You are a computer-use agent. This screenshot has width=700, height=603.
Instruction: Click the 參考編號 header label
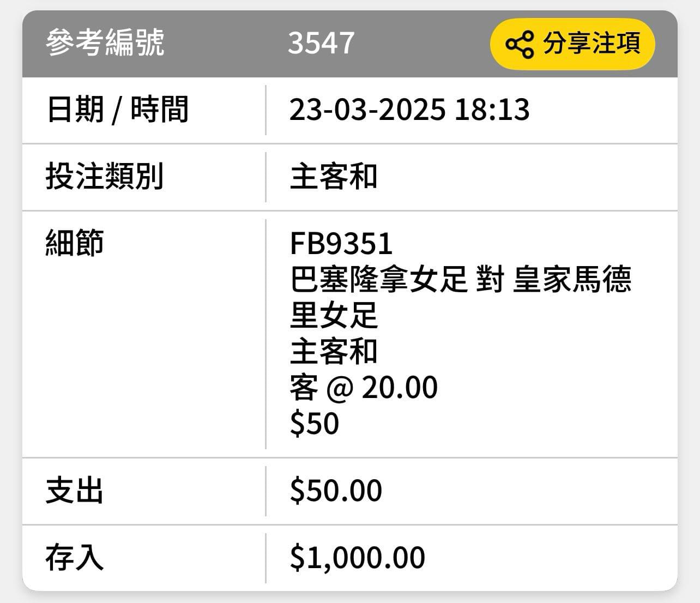click(105, 43)
